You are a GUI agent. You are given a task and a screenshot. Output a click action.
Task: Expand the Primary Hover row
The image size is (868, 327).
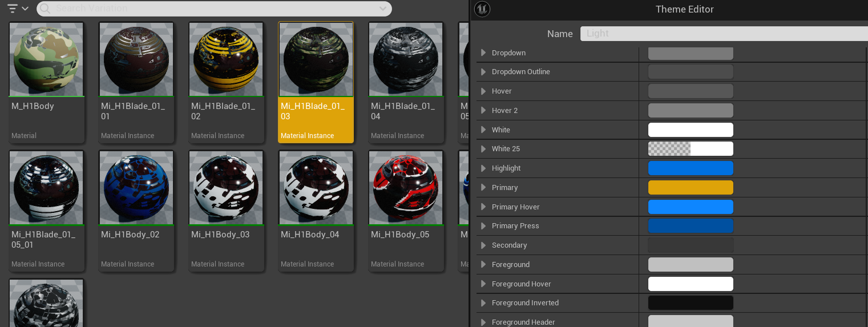click(x=483, y=207)
